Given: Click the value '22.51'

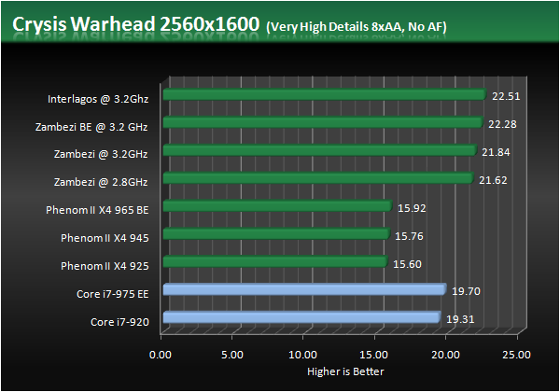Looking at the screenshot, I should click(506, 96).
